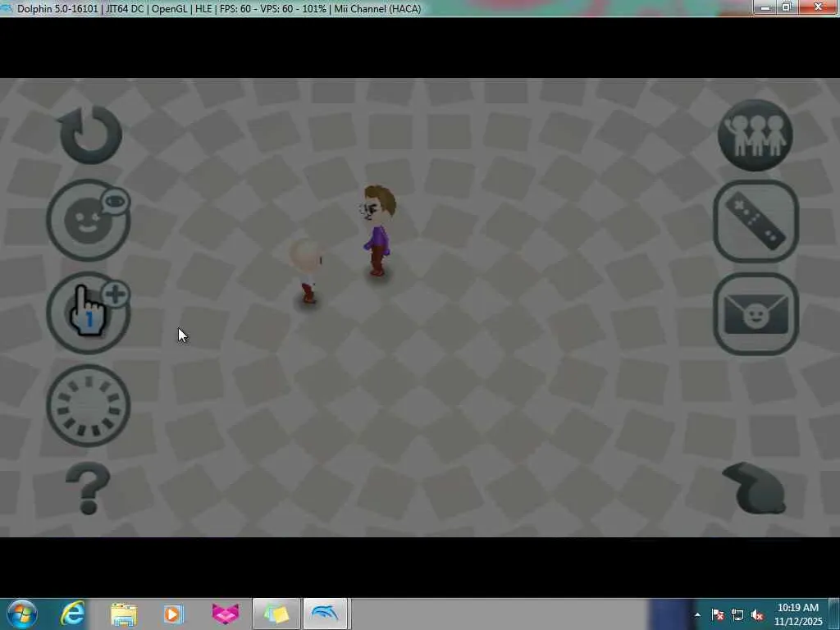Open the Edit Mii face icon
Viewport: 840px width, 630px height.
(x=89, y=220)
